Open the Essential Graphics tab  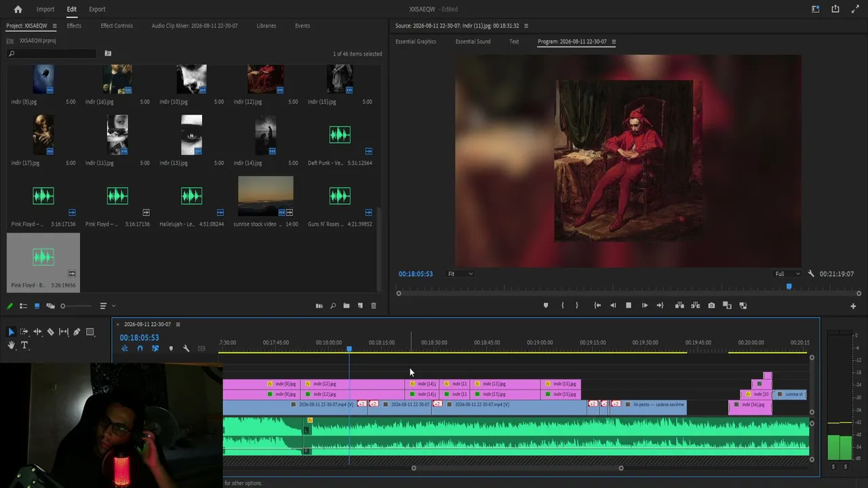(x=416, y=41)
